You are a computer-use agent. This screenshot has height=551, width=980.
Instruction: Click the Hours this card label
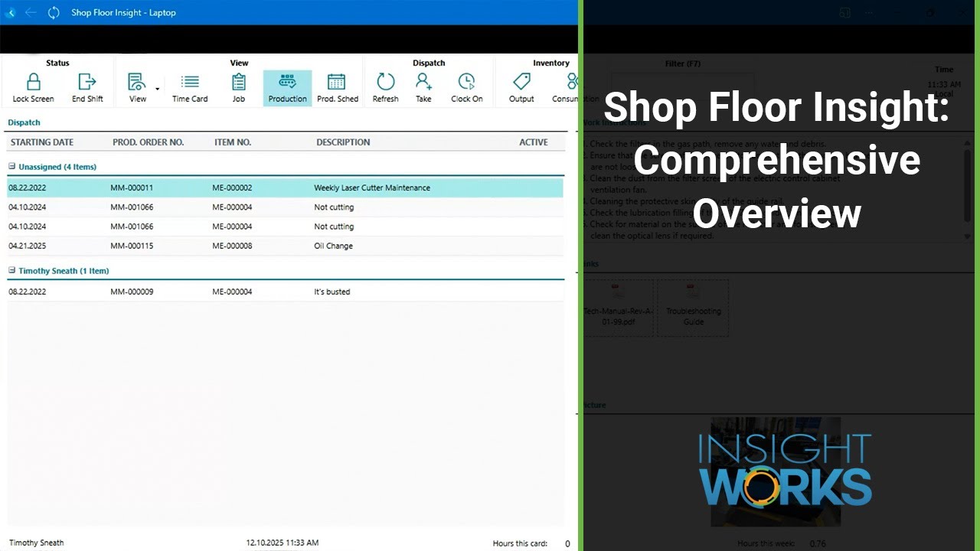click(520, 543)
